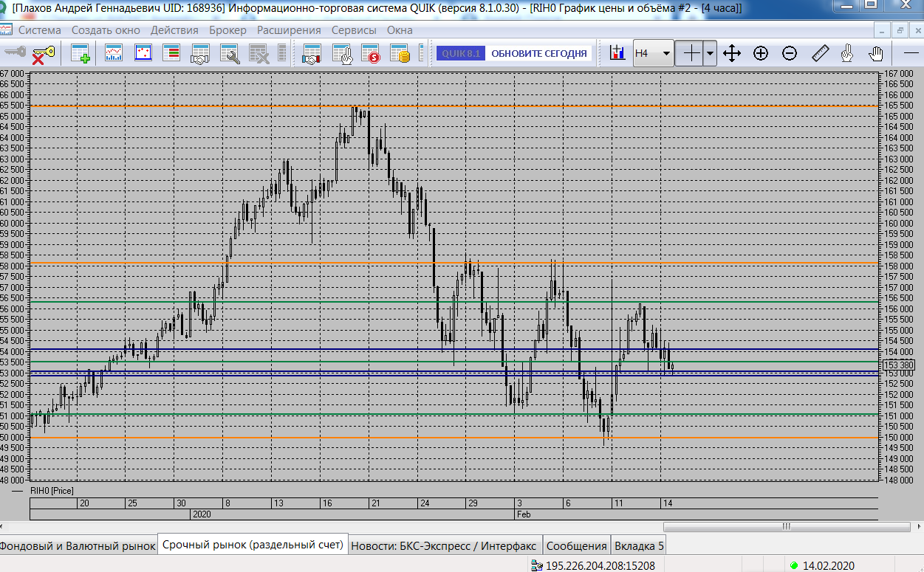This screenshot has width=924, height=572.
Task: Open the Создать окно menu
Action: click(x=106, y=30)
